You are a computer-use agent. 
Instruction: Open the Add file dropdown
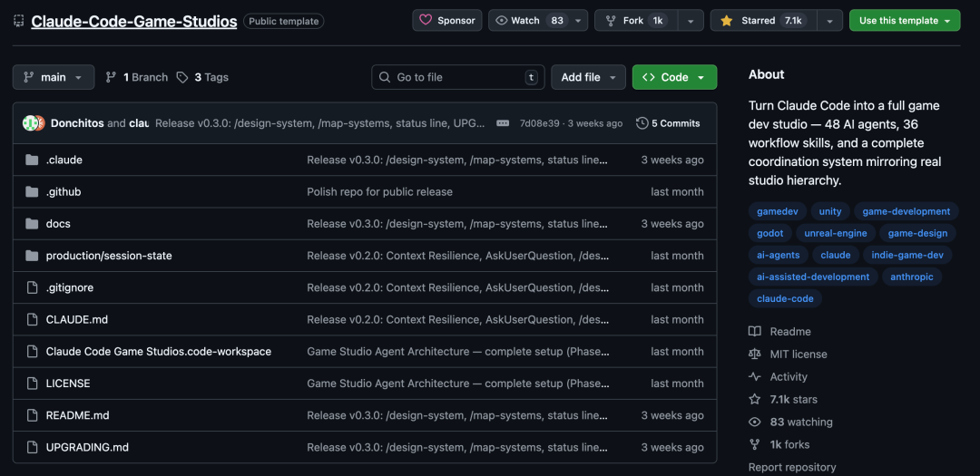[589, 77]
